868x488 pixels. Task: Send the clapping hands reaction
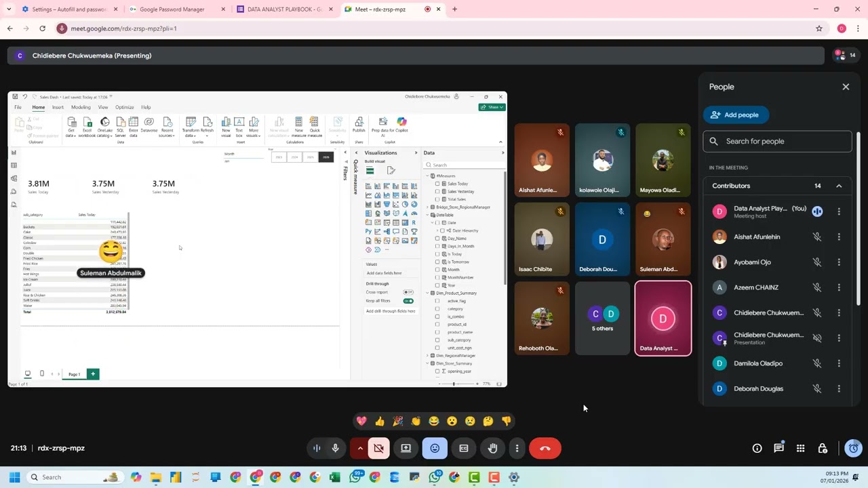416,421
